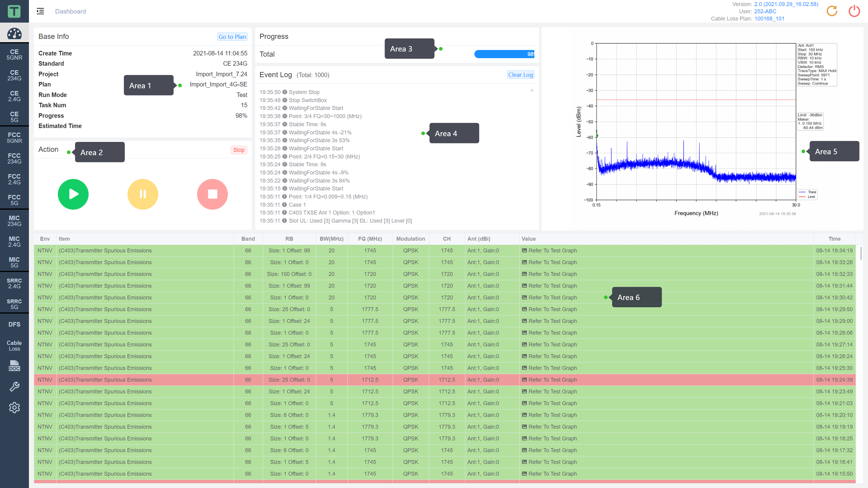Open the MIC 234G panel icon
The height and width of the screenshot is (488, 868).
tap(14, 221)
